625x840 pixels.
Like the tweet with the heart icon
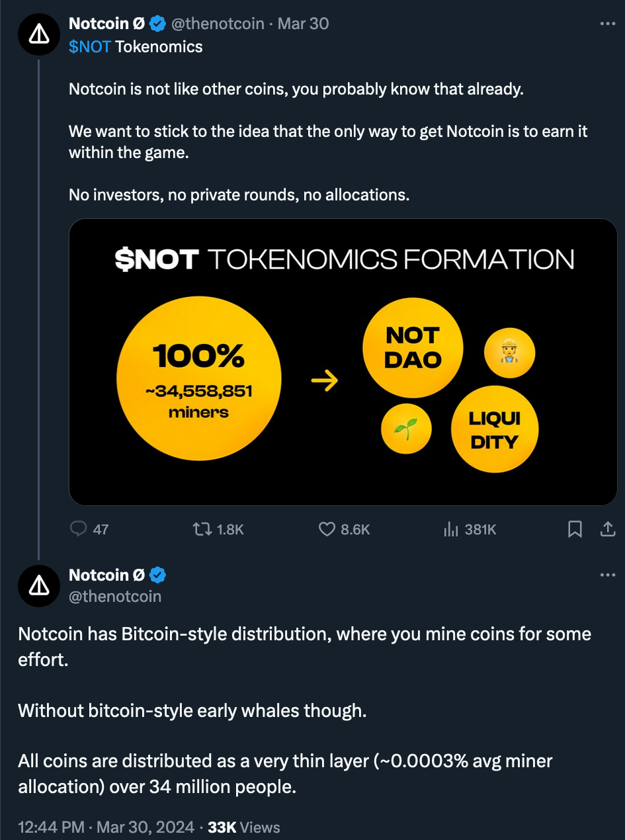327,528
